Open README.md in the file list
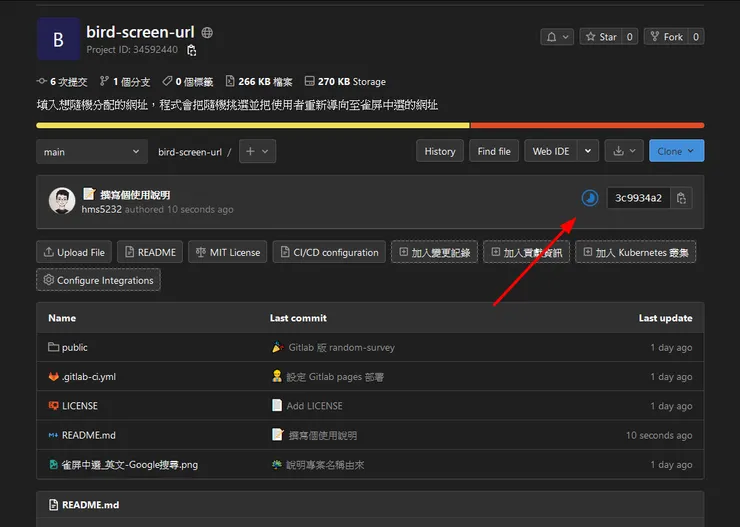The image size is (740, 527). click(x=89, y=435)
